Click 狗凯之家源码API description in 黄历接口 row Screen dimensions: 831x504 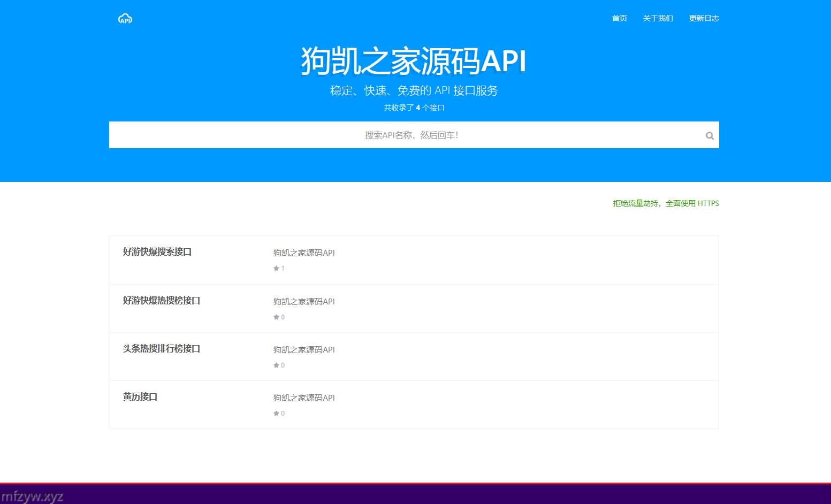pyautogui.click(x=304, y=398)
